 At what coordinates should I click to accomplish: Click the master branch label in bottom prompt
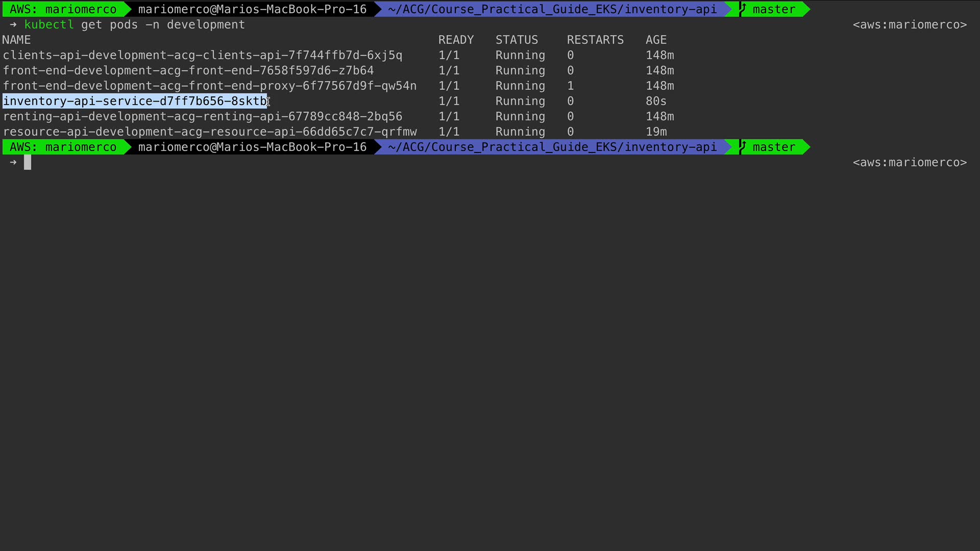[x=774, y=147]
